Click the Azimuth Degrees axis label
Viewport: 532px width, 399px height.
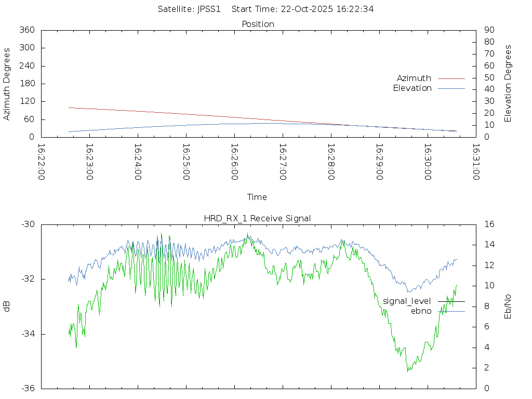click(x=7, y=84)
